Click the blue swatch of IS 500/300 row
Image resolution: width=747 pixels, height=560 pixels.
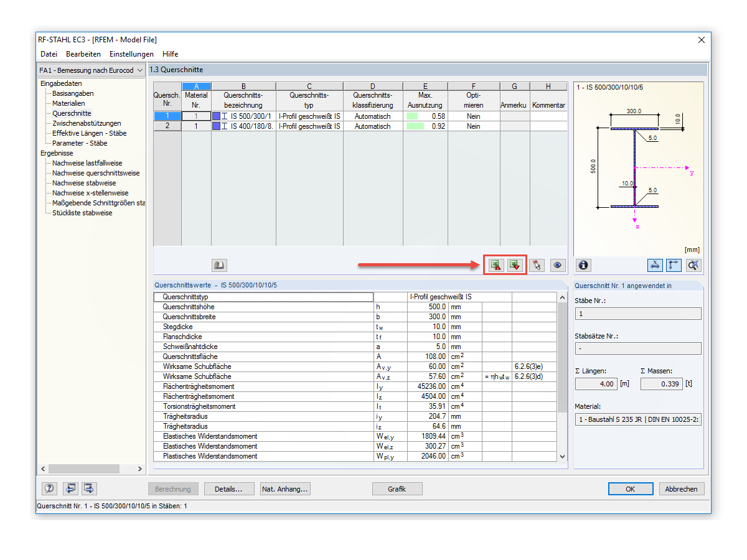coord(216,116)
